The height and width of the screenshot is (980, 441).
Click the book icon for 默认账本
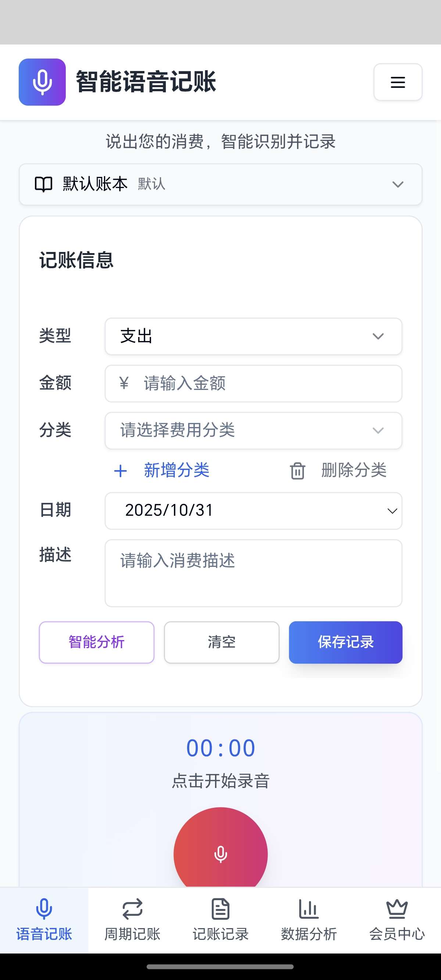point(43,184)
